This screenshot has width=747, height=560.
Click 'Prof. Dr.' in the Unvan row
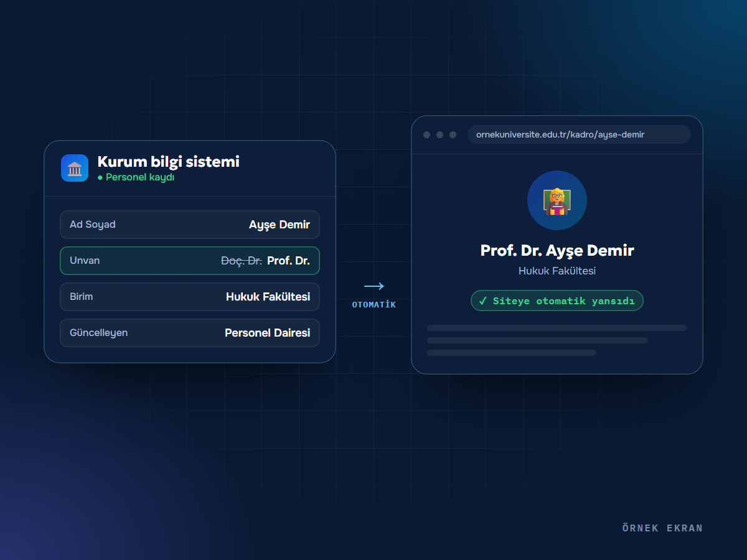coord(288,261)
